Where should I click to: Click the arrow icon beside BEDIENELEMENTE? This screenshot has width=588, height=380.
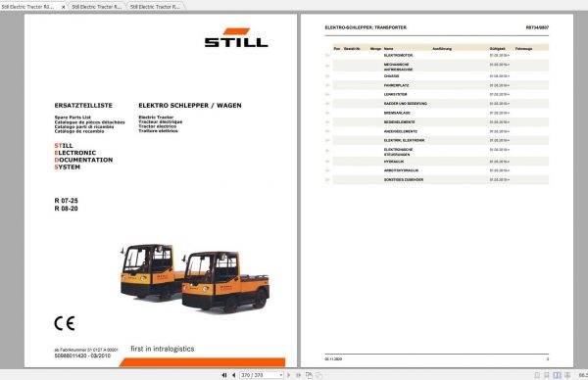(x=327, y=122)
